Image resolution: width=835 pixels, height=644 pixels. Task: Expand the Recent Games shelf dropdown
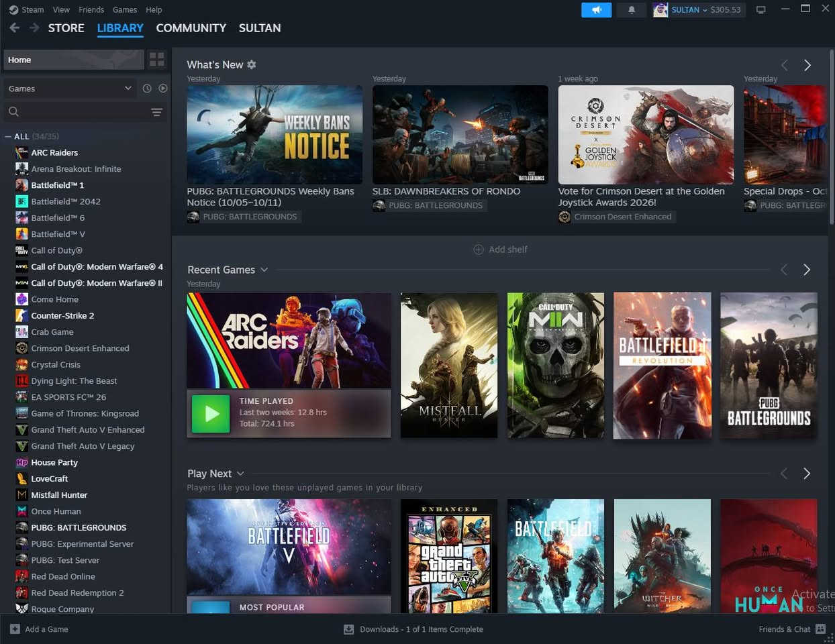pos(264,270)
